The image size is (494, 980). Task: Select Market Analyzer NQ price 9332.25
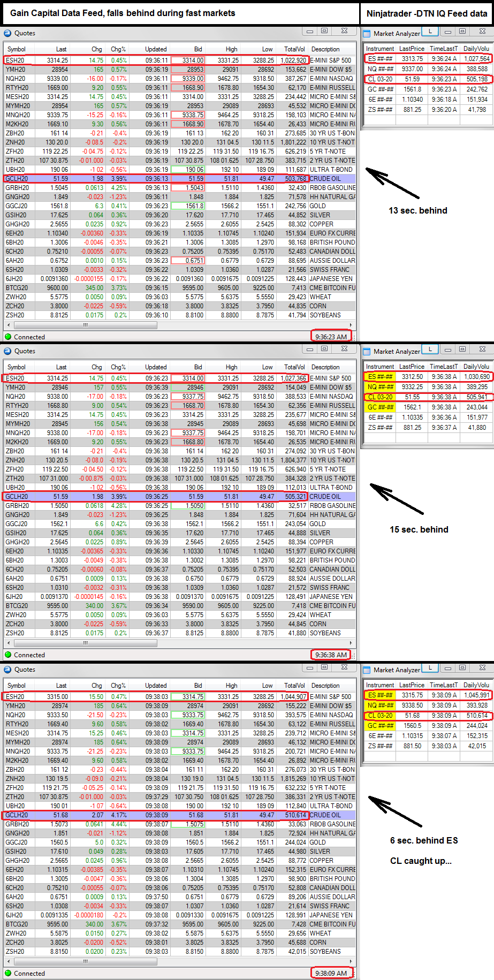tap(412, 387)
